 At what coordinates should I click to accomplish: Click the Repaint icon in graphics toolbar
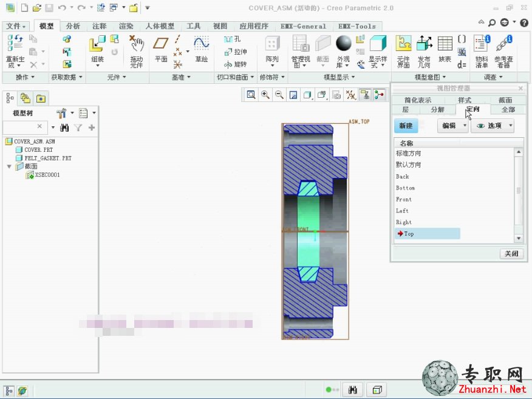293,95
